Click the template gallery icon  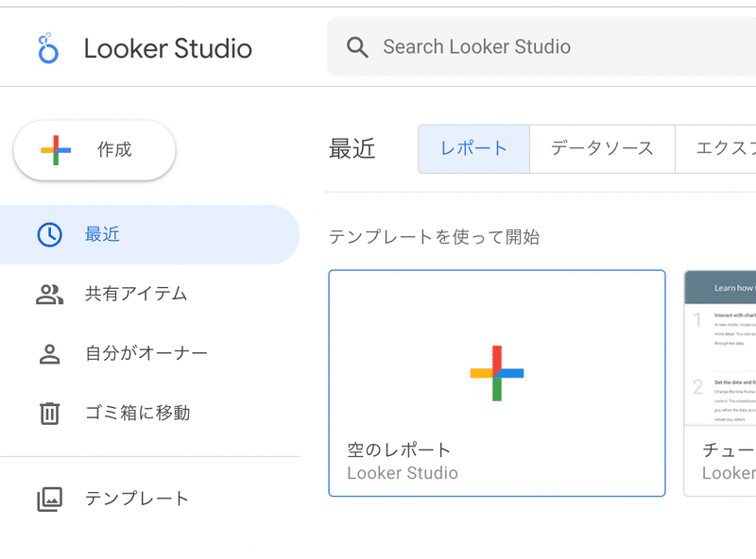(49, 499)
